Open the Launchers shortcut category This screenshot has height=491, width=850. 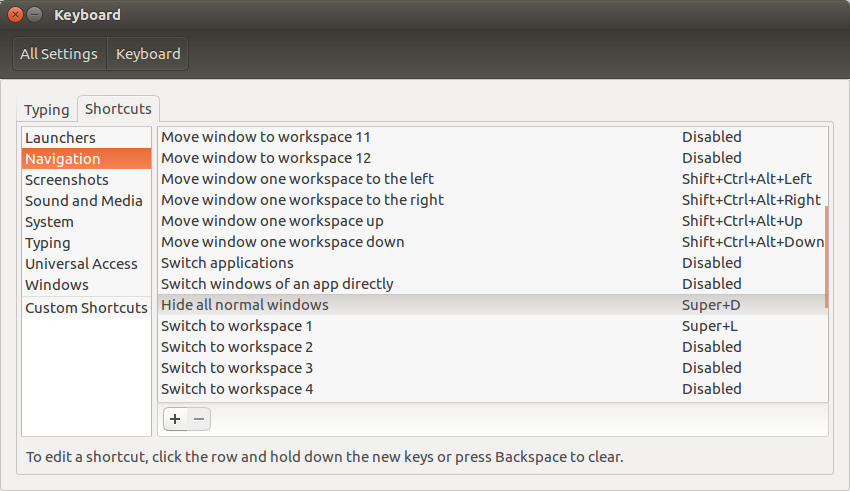coord(60,138)
